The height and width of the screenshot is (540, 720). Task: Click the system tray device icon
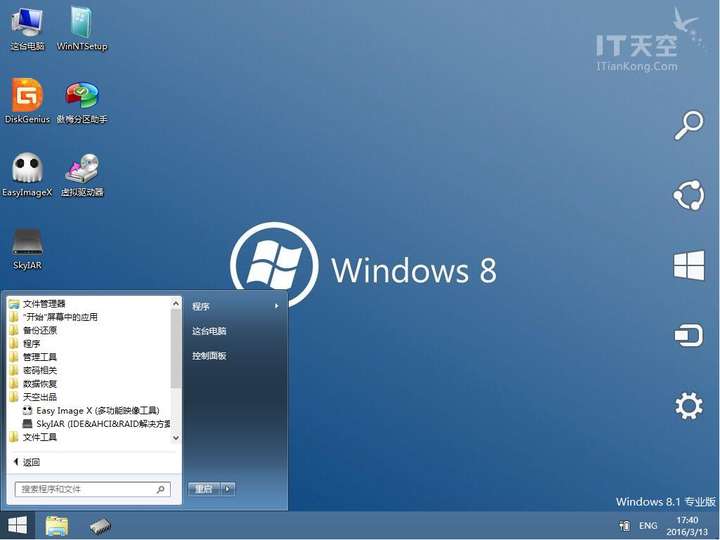[624, 525]
